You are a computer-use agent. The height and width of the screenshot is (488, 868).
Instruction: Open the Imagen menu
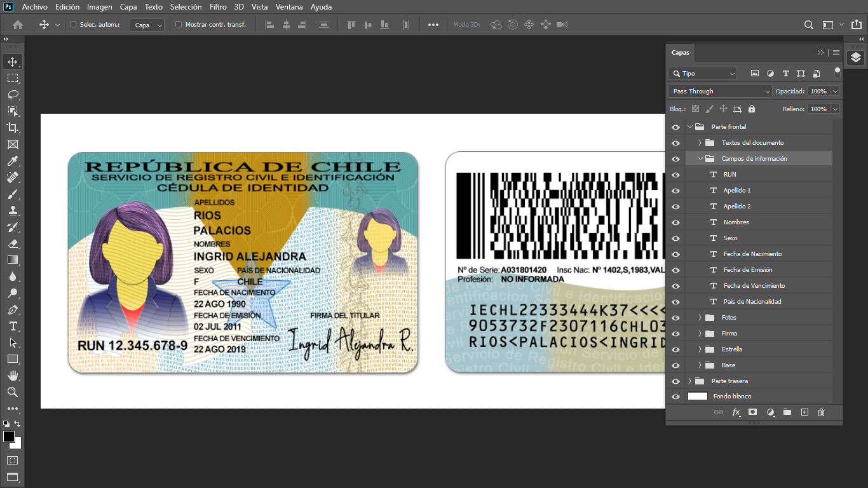(100, 7)
